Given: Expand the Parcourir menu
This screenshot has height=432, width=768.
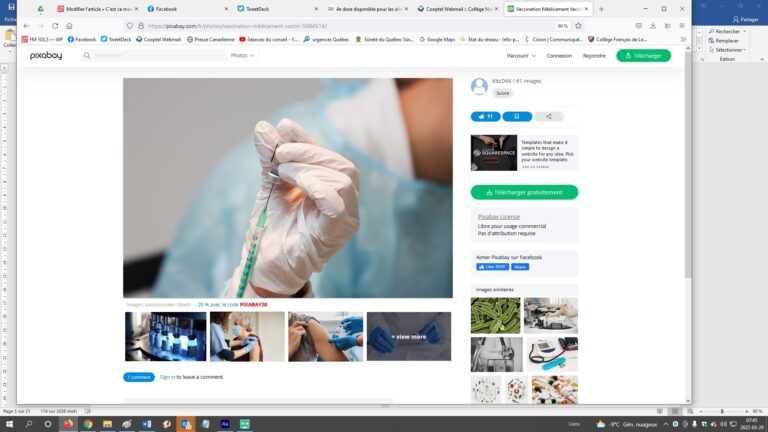Looking at the screenshot, I should (519, 56).
